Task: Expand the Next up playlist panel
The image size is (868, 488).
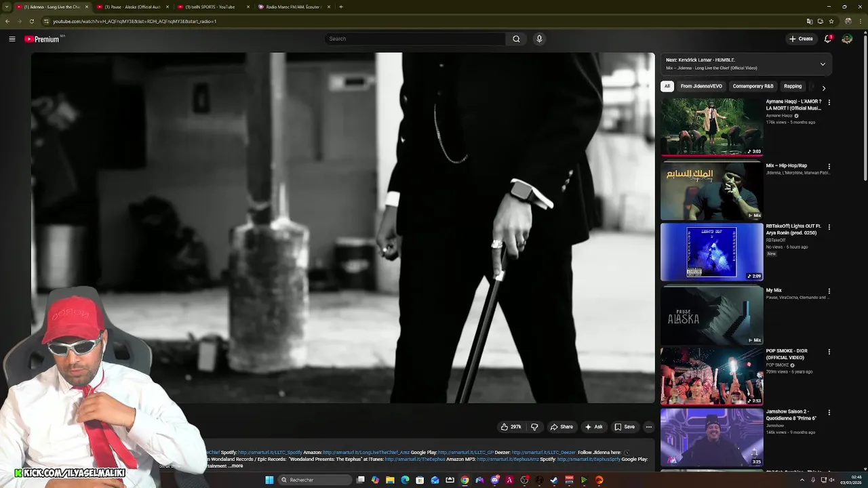Action: click(x=823, y=64)
